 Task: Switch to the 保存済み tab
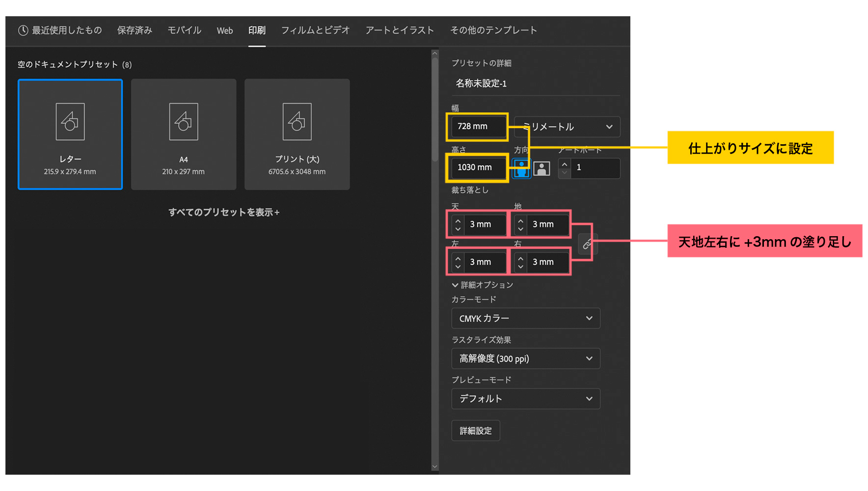135,30
